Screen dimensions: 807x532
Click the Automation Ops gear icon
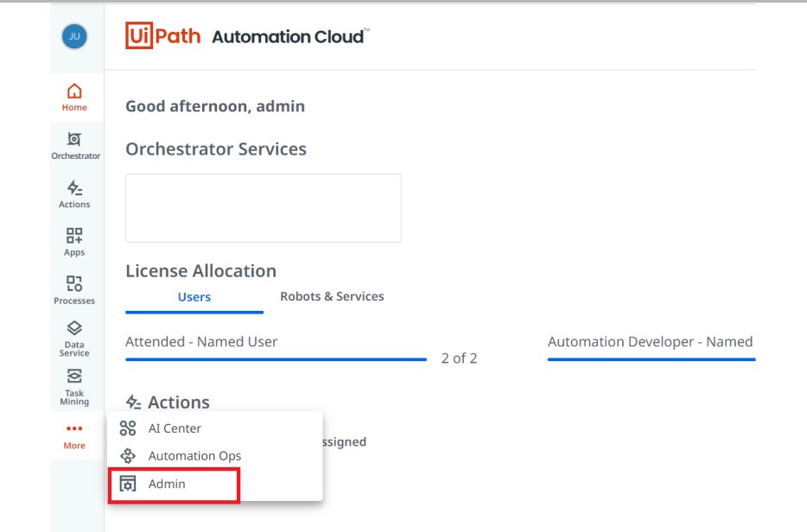coord(128,456)
